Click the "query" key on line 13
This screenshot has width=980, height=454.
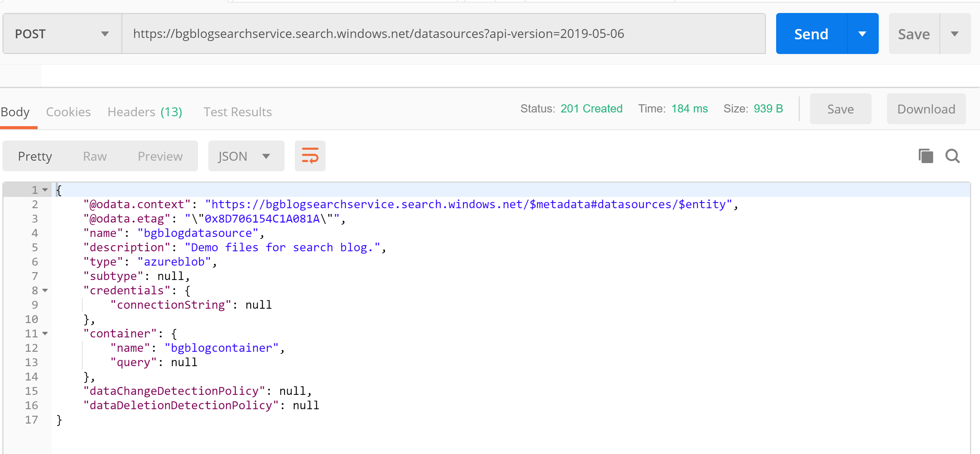[x=133, y=362]
